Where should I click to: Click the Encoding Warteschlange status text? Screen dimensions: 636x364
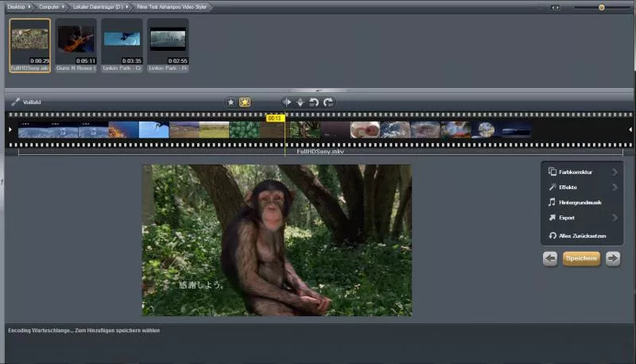[84, 331]
